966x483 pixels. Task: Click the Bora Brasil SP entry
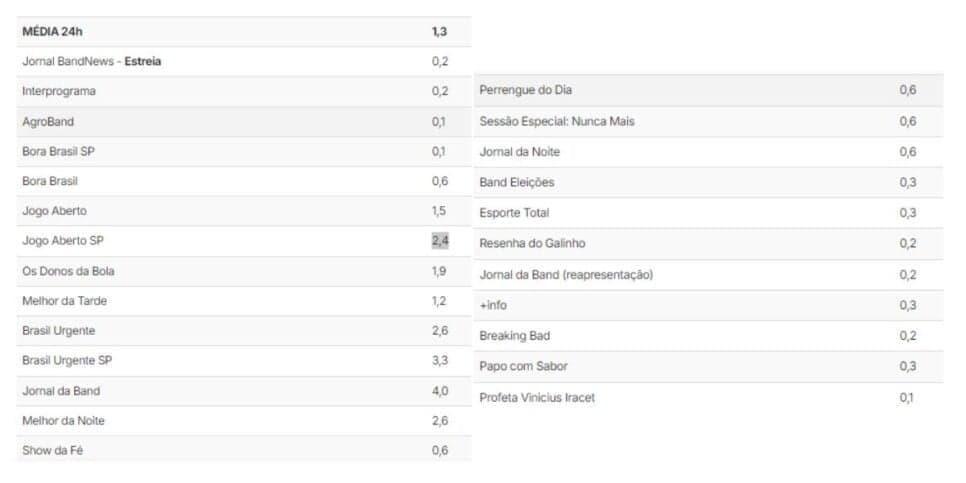click(59, 151)
